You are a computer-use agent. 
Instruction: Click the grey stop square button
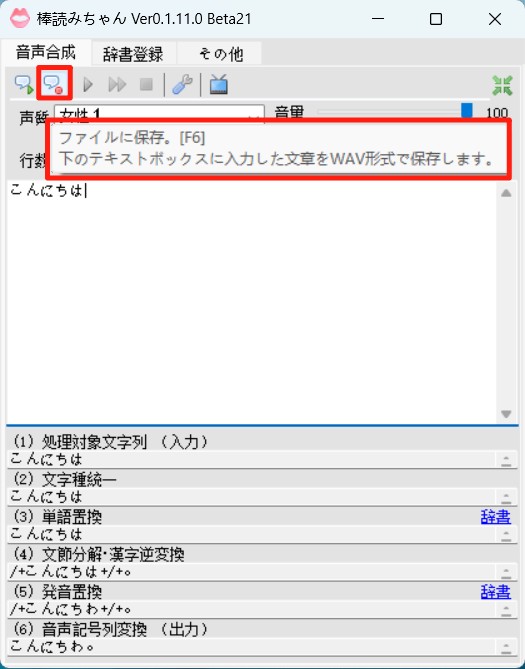point(146,84)
